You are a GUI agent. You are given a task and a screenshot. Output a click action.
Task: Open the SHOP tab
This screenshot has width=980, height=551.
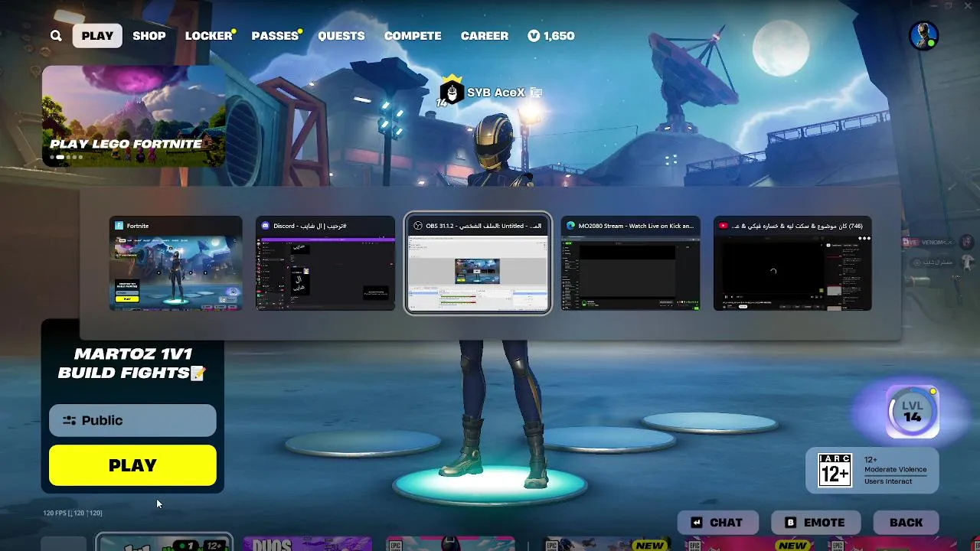coord(149,36)
